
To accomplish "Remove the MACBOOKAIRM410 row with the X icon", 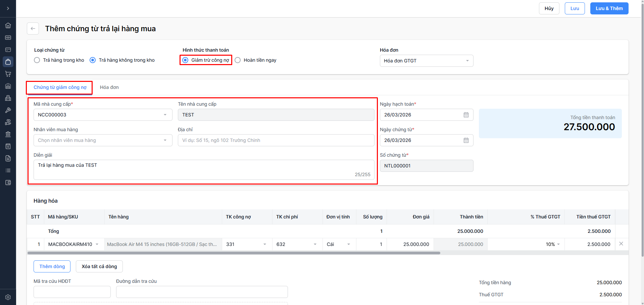I will (621, 244).
